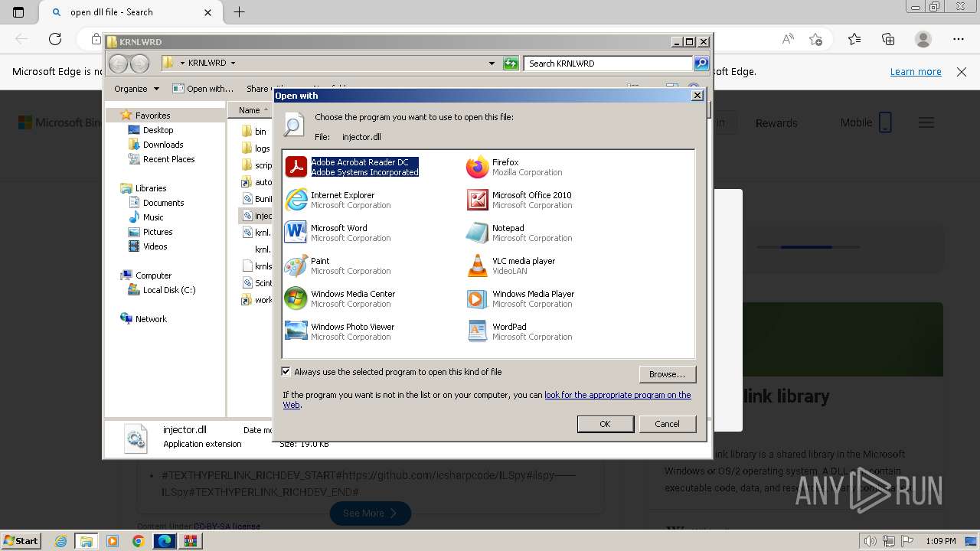
Task: Open the Organize dropdown menu
Action: pos(136,89)
